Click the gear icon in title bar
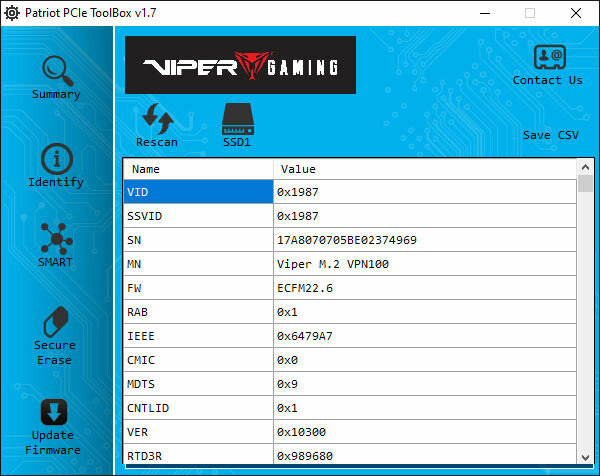Image resolution: width=600 pixels, height=476 pixels. (x=12, y=13)
